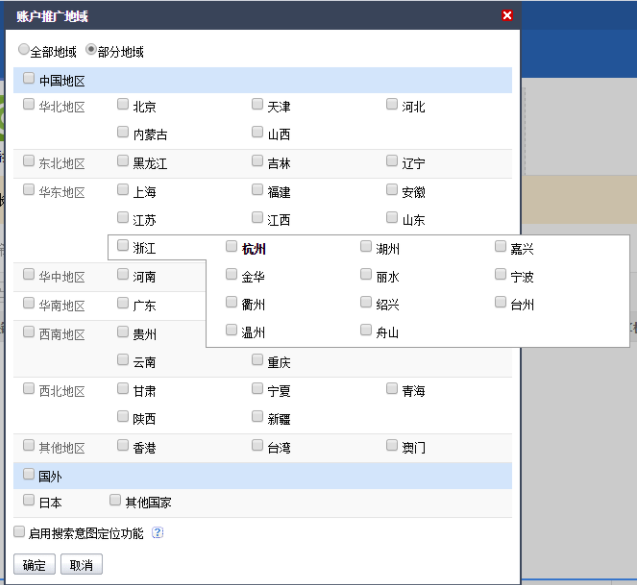Screen dimensions: 637x585
Task: Click the help question mark icon
Action: 157,533
